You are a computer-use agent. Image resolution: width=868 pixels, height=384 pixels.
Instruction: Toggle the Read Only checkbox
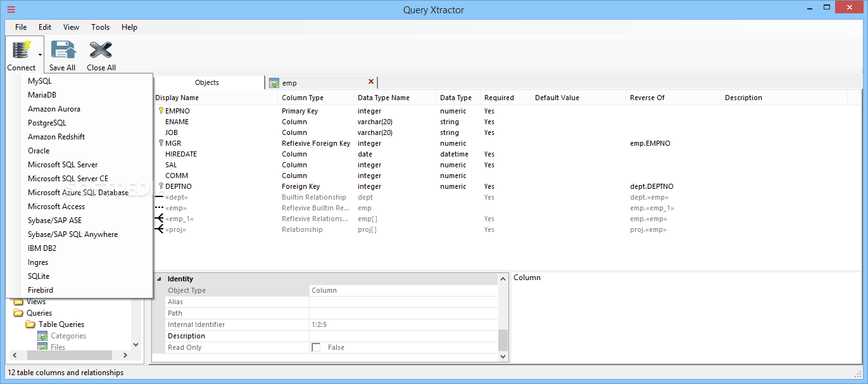tap(316, 347)
